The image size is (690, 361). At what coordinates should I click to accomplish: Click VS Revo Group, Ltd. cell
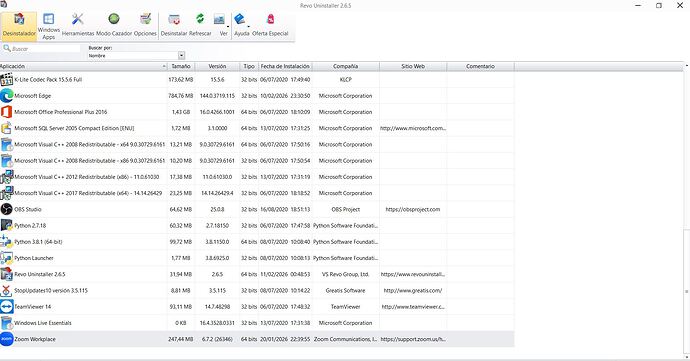point(345,274)
